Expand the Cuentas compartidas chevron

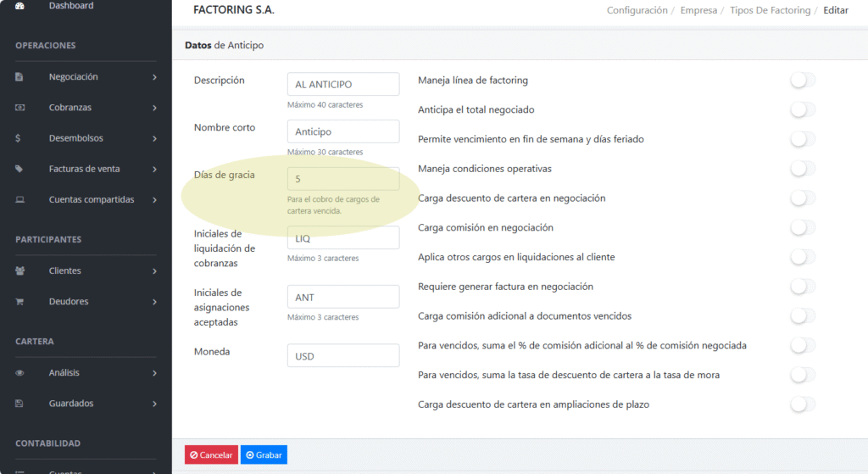click(154, 200)
